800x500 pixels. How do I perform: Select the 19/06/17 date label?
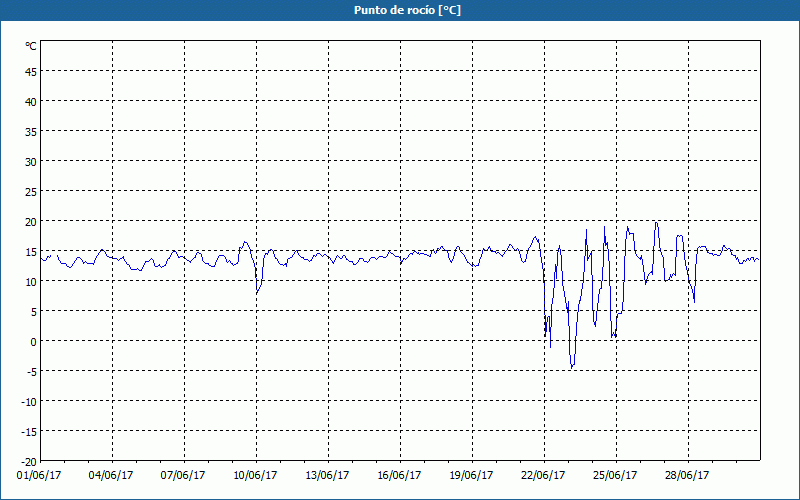tap(471, 476)
